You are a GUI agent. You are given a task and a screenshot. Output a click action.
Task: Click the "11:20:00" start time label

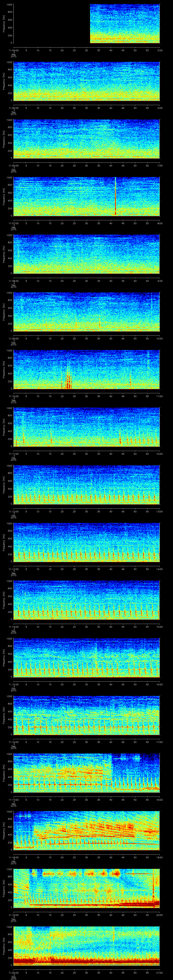coord(13,972)
